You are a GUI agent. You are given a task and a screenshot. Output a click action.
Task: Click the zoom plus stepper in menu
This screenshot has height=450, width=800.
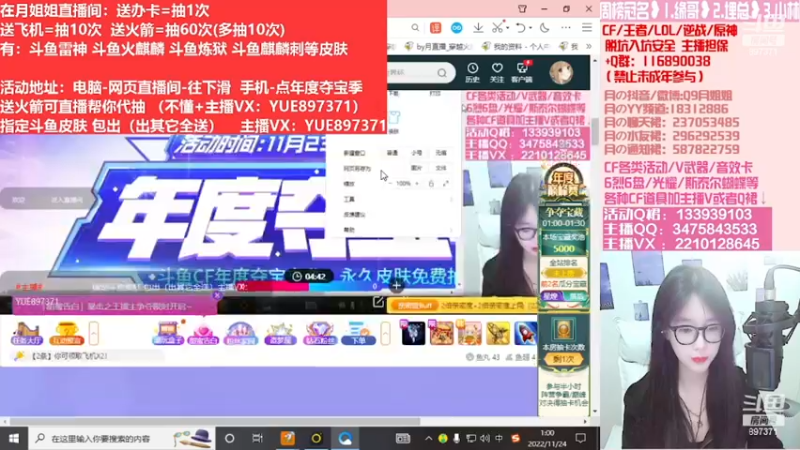click(x=417, y=183)
